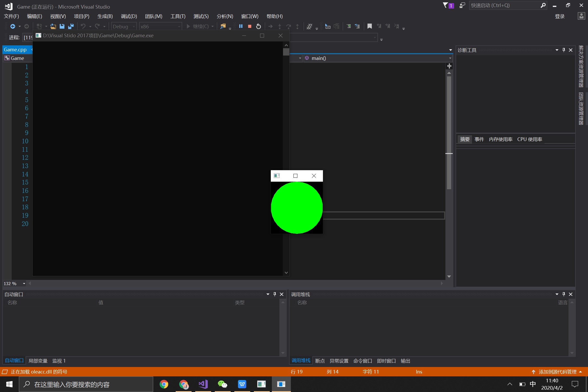Expand the main() function dropdown
The image size is (588, 392).
point(450,58)
